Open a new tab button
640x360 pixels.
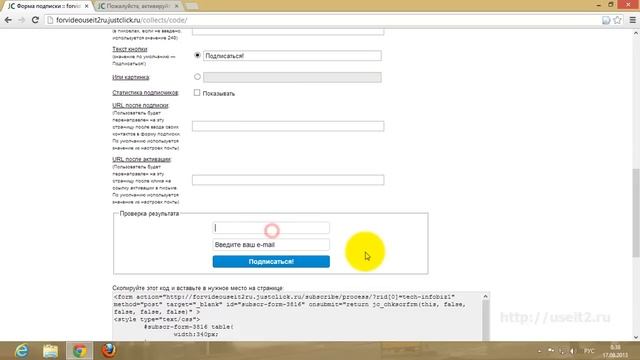tap(191, 6)
